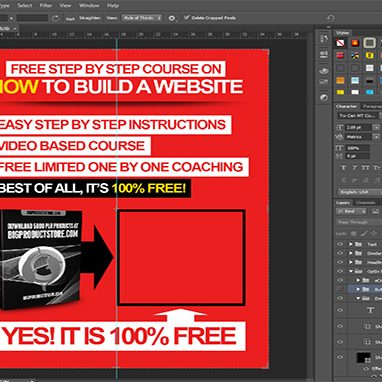Apply the yellow style in second row
382x382 pixels.
pos(369,55)
